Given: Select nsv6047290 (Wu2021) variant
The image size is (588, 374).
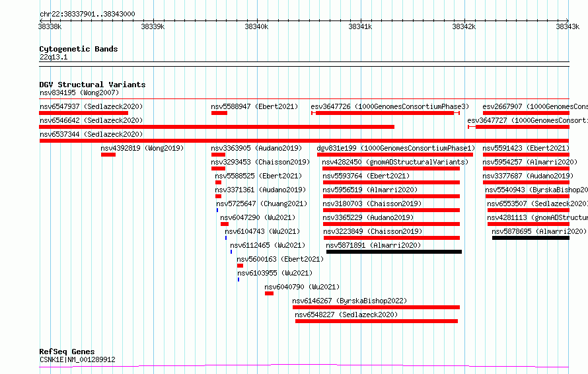Looking at the screenshot, I should [258, 217].
